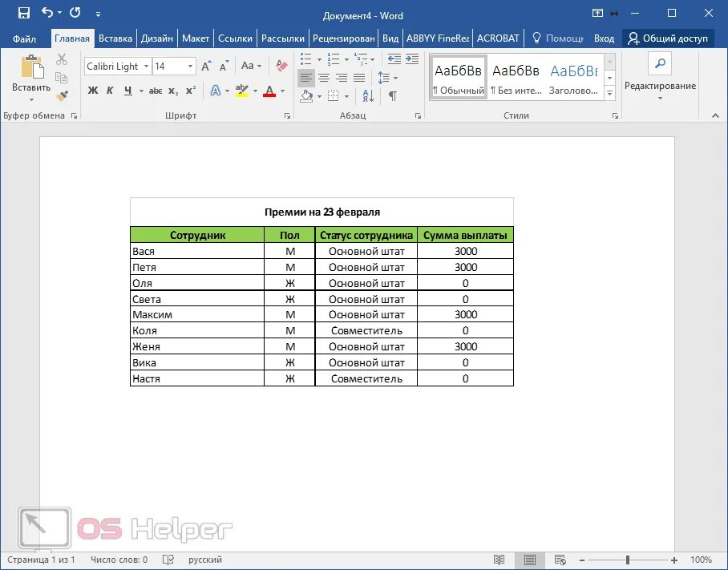Increase font size with the larger A icon
The image size is (728, 570).
click(207, 67)
